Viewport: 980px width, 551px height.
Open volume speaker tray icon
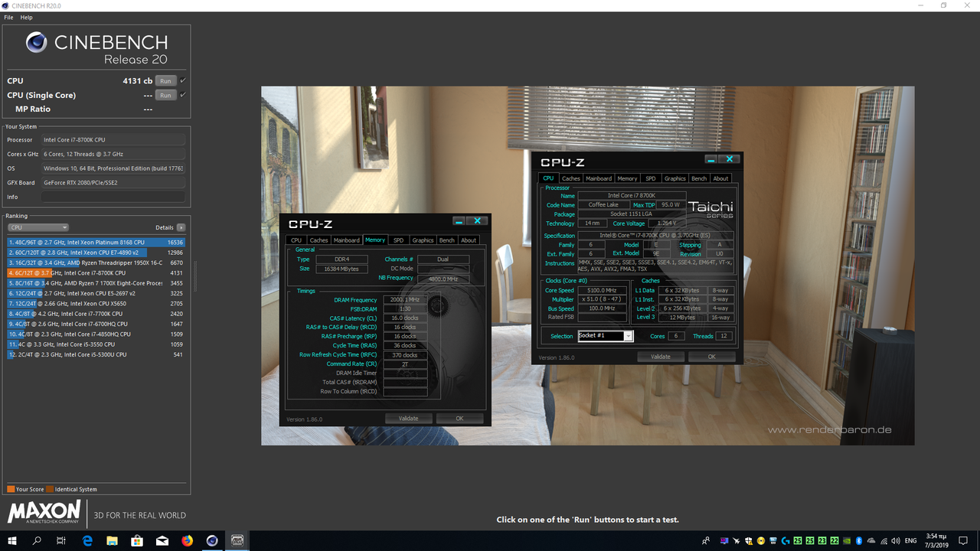pos(896,541)
